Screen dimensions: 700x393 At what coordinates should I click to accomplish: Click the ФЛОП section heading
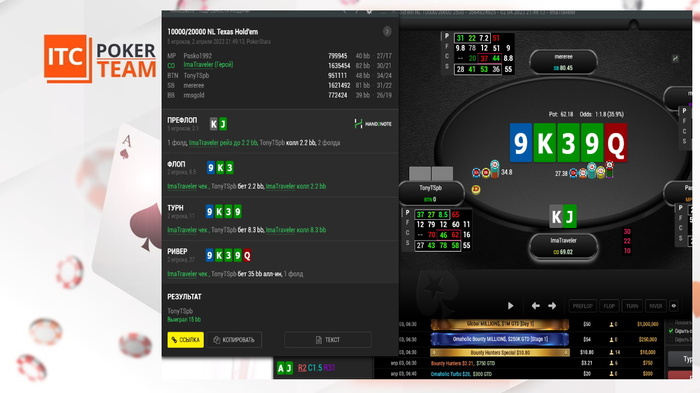tap(176, 164)
